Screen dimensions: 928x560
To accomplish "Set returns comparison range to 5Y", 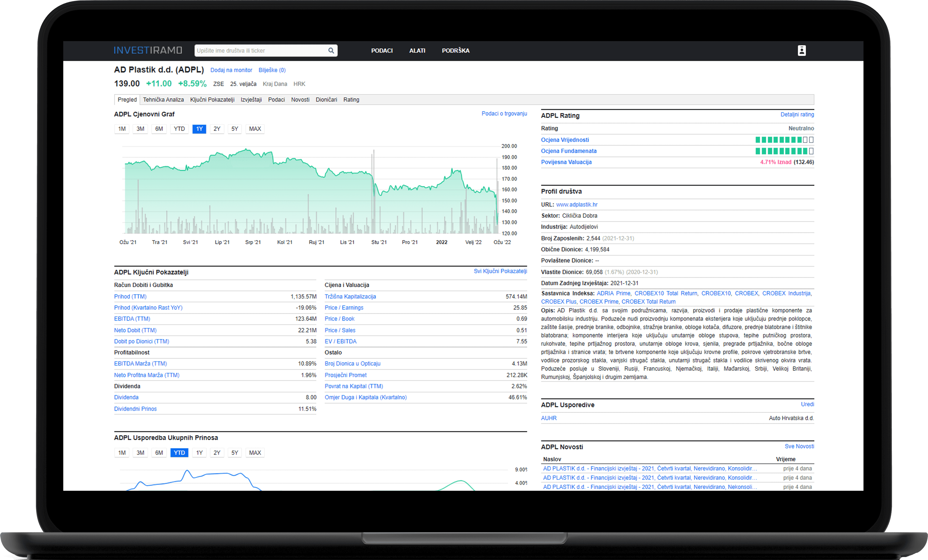I will coord(235,453).
